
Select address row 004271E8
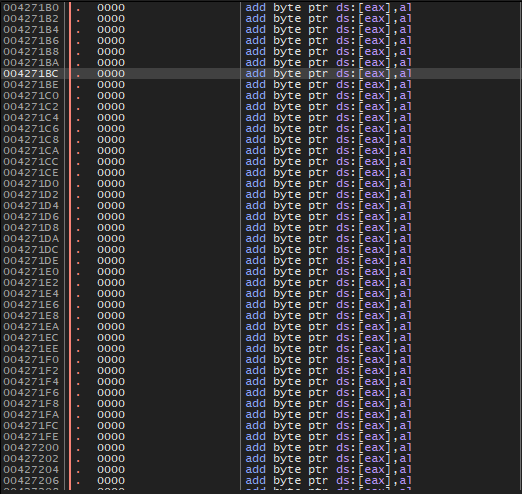tap(31, 316)
